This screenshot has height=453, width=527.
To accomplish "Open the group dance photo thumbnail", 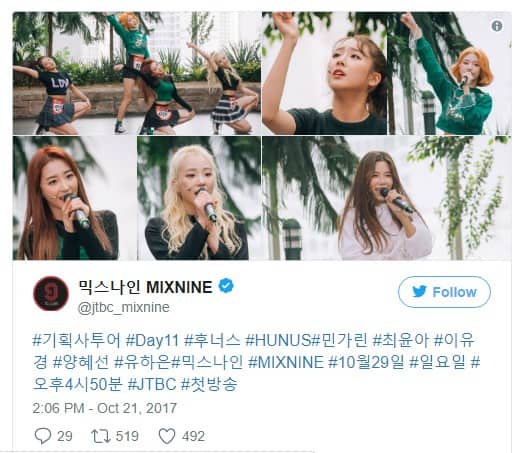I will [x=137, y=73].
